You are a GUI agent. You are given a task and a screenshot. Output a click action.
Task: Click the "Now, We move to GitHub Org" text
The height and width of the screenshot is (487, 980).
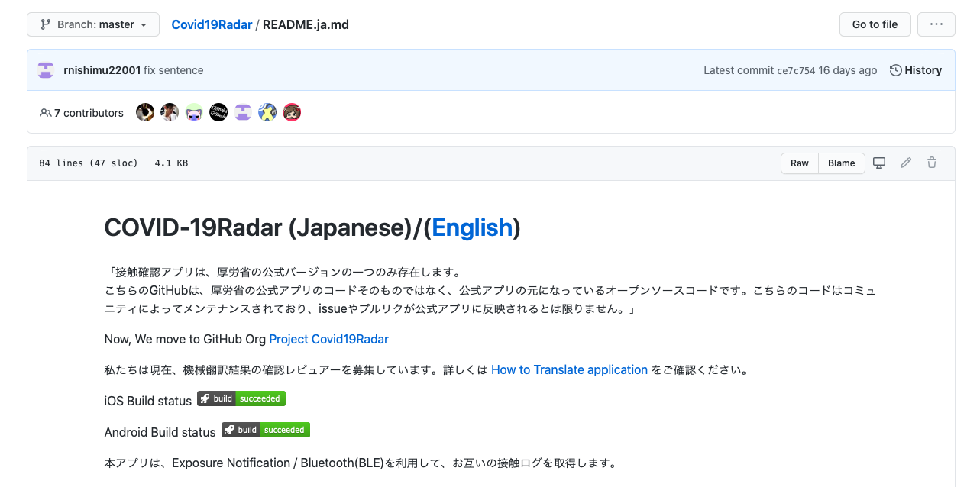click(x=186, y=339)
